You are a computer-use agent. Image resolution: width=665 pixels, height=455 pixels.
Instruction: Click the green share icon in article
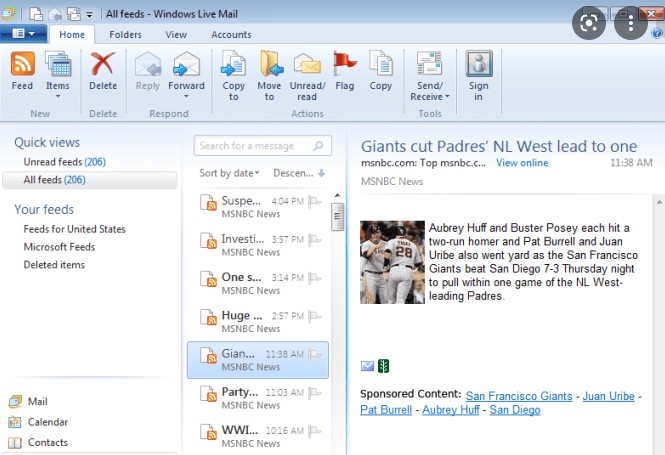[x=383, y=366]
